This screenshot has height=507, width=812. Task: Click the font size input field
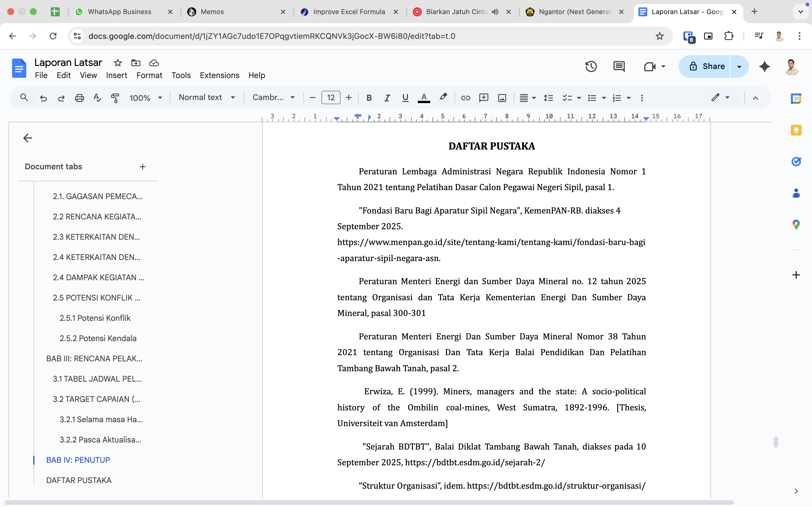pyautogui.click(x=330, y=97)
